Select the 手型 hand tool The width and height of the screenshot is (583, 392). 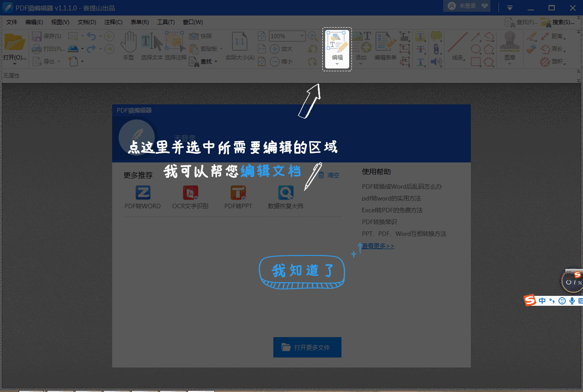(x=128, y=45)
